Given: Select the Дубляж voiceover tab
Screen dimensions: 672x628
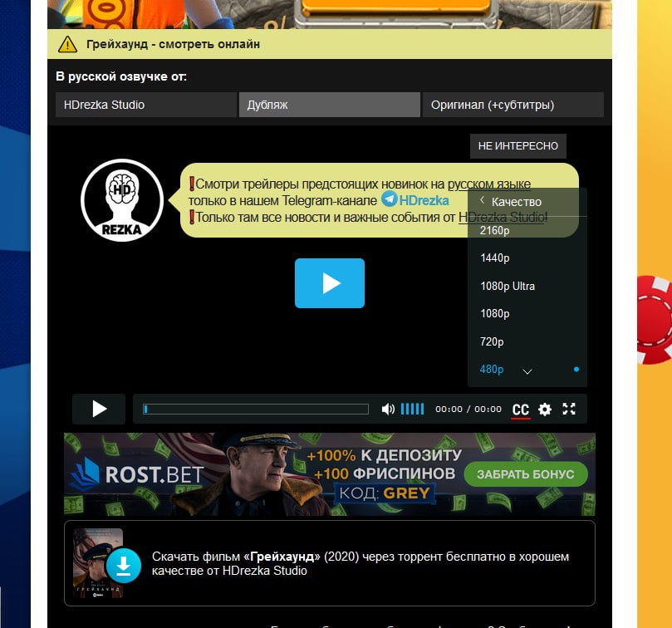Looking at the screenshot, I should click(x=330, y=105).
